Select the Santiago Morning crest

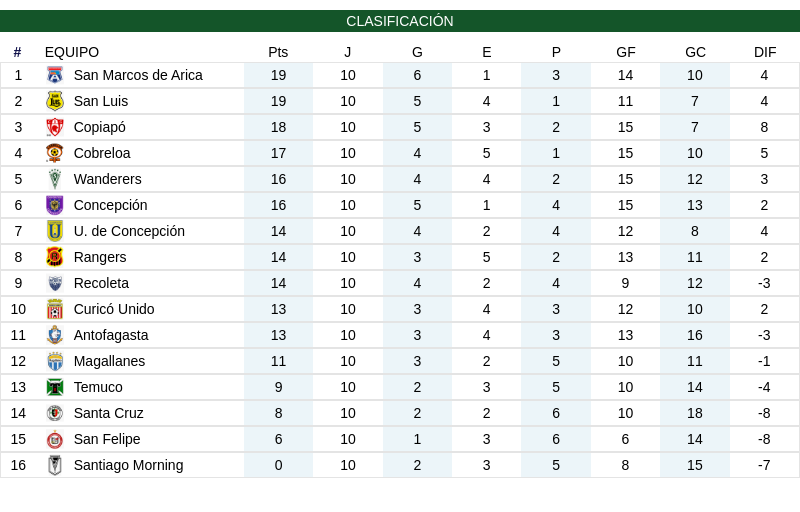55,466
